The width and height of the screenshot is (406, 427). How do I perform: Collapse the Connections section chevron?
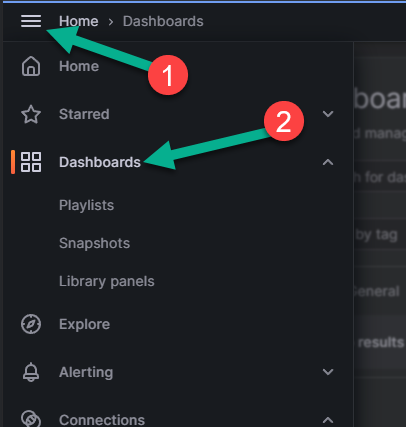[x=328, y=420]
